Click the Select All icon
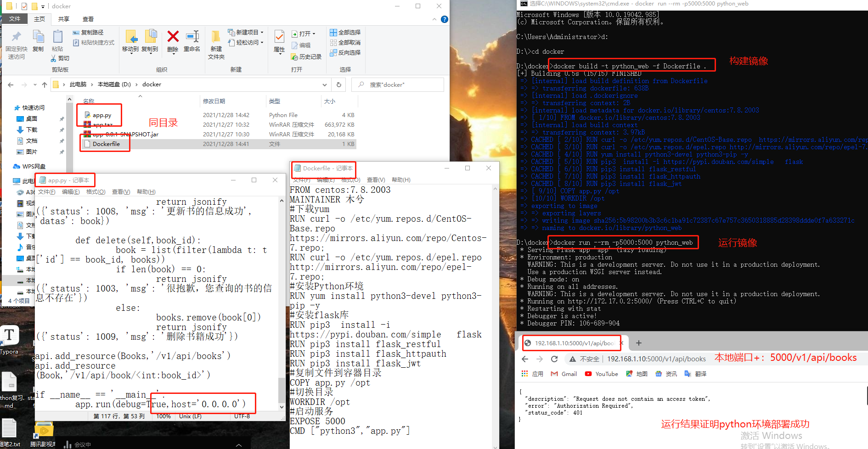Screen dimensions: 868x449 click(333, 33)
